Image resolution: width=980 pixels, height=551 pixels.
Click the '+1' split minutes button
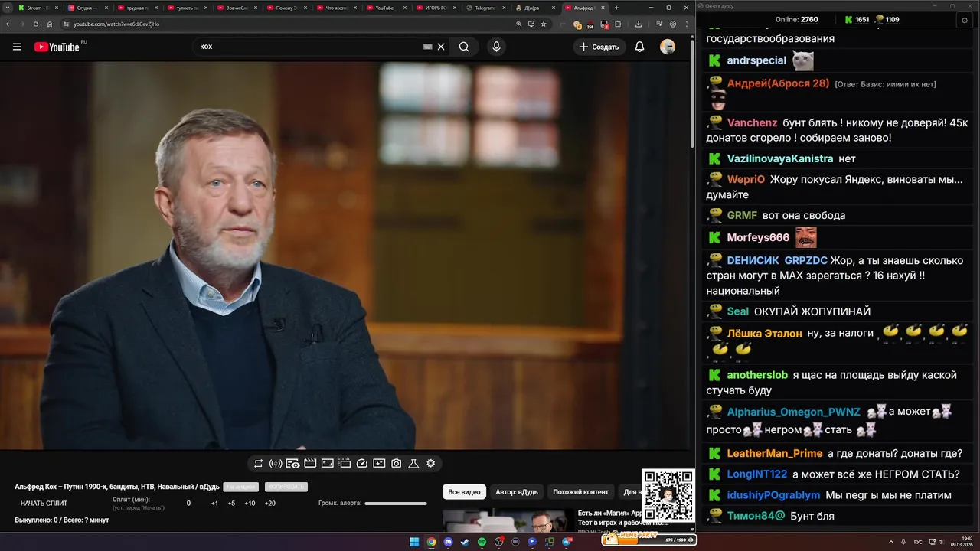[214, 504]
